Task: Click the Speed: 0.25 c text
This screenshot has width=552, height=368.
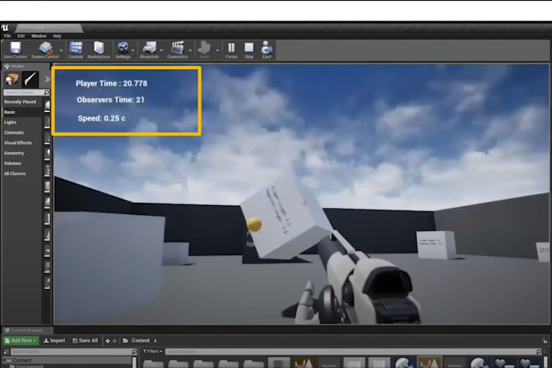Action: click(x=101, y=118)
